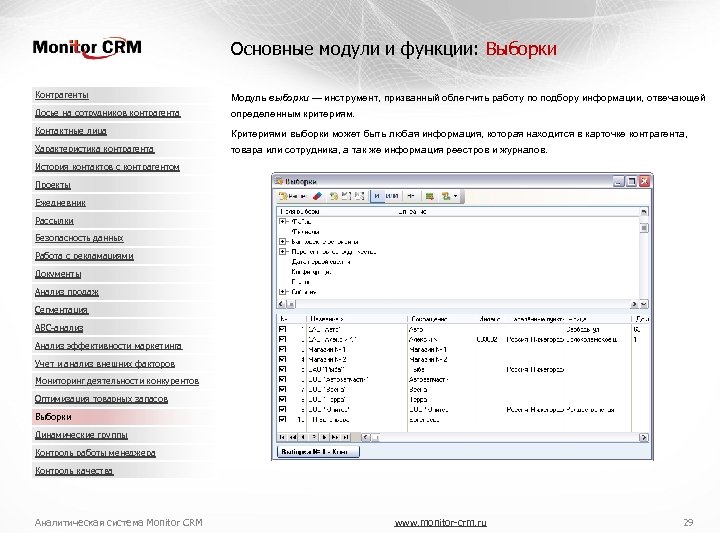Click the toolbar icon right of the eraser
Screen dimensions: 720x540
click(x=334, y=196)
